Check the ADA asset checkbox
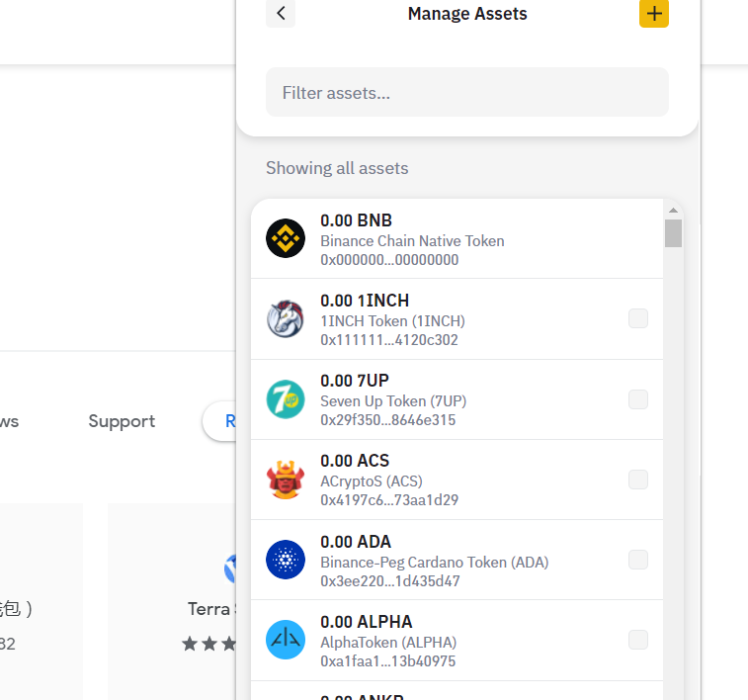Viewport: 748px width, 700px height. pyautogui.click(x=638, y=560)
